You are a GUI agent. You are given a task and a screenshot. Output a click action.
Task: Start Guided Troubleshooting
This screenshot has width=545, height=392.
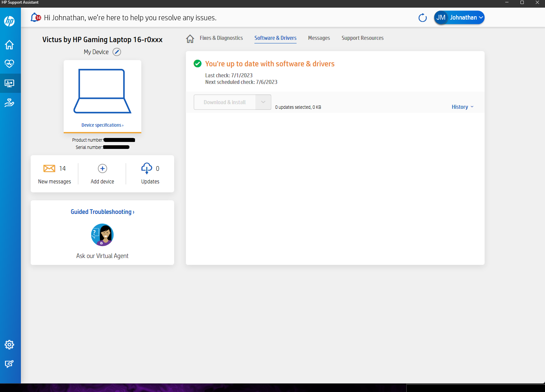(x=102, y=212)
